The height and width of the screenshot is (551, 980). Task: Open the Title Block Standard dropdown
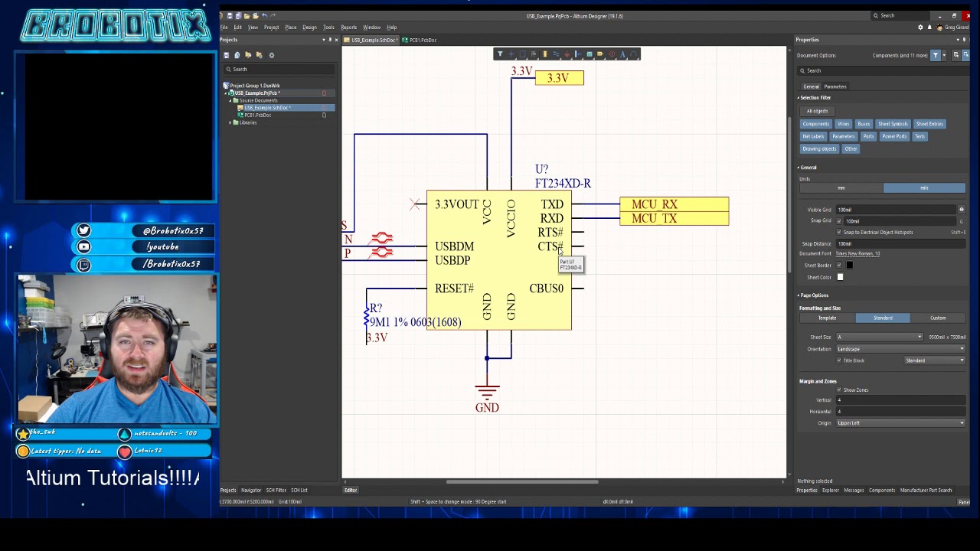click(x=935, y=360)
